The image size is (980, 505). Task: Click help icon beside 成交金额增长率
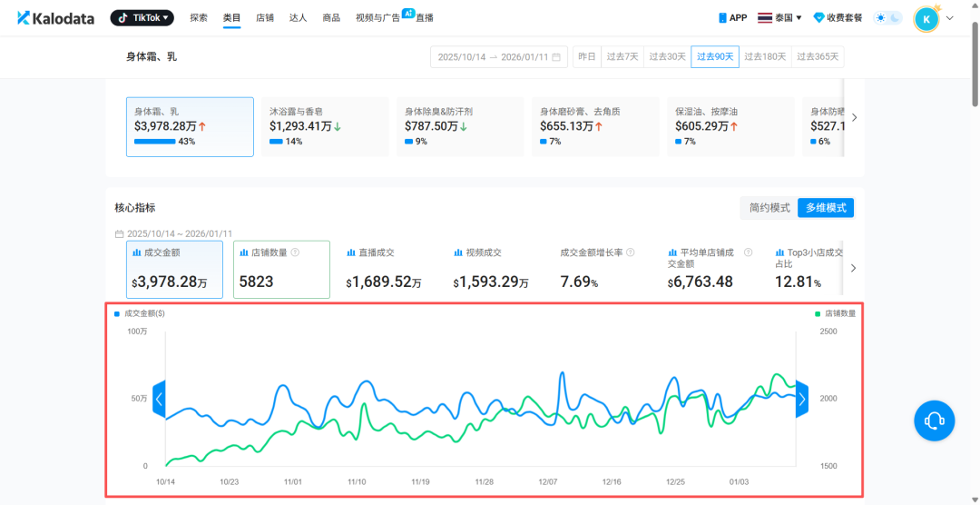(631, 252)
